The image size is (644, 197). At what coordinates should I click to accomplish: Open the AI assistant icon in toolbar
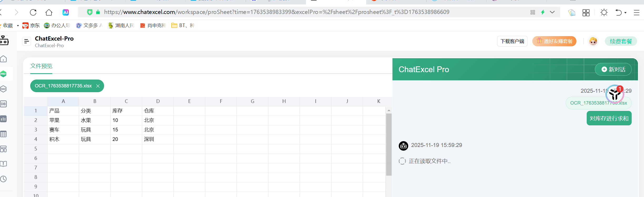[66, 12]
